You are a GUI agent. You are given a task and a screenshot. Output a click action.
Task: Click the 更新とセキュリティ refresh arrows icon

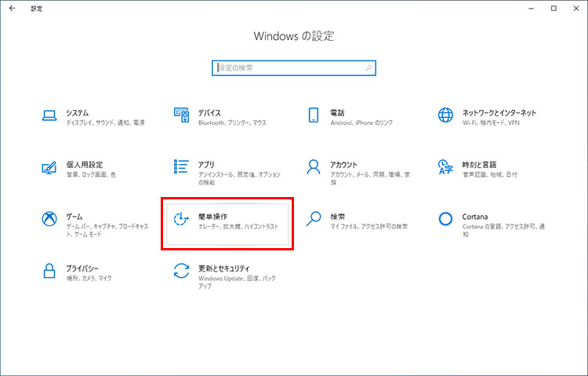[181, 271]
